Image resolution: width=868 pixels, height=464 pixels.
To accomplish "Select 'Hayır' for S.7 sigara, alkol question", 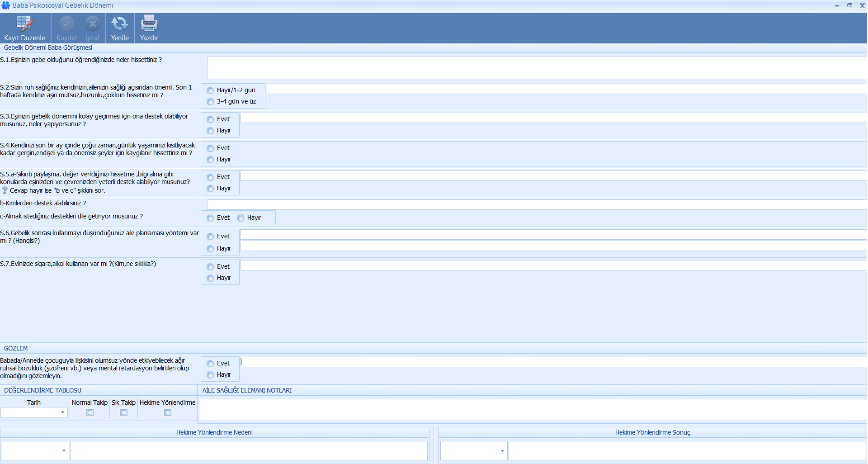I will 210,278.
